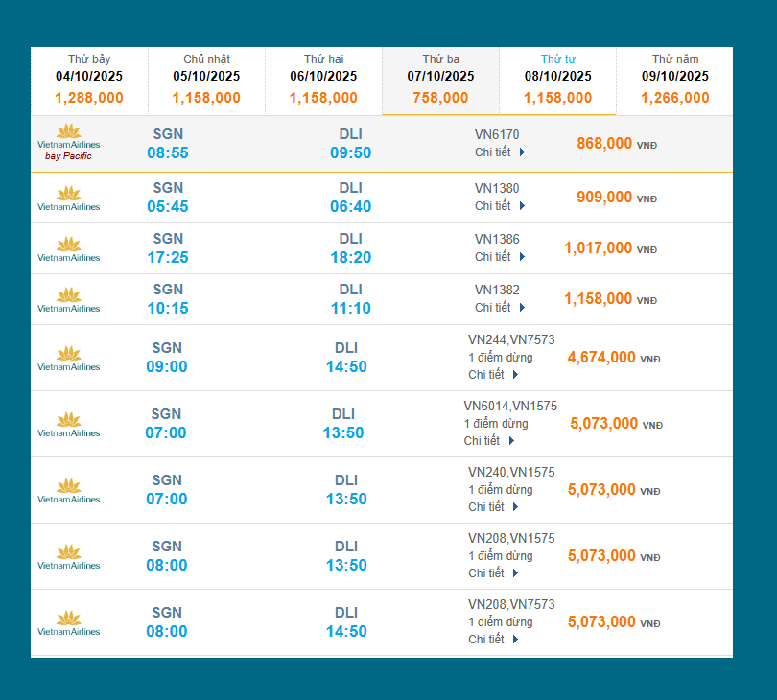
Task: Open Chi tiết for flight VN1382
Action: [500, 307]
